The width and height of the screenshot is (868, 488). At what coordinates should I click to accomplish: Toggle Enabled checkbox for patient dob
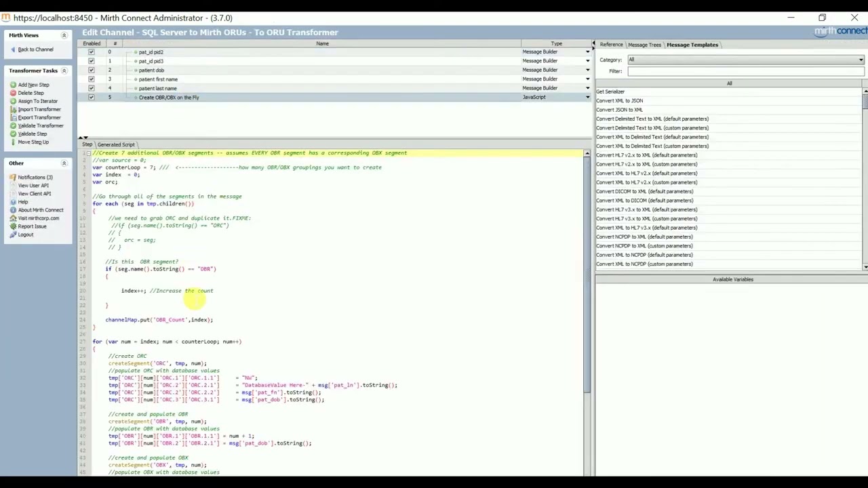point(91,70)
